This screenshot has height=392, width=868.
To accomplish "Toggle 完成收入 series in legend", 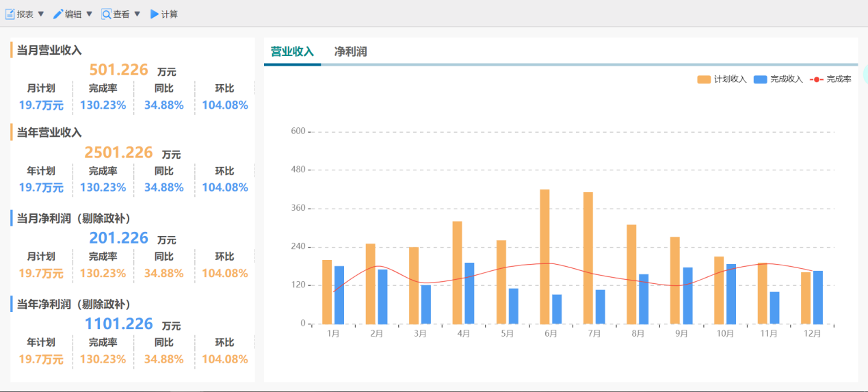I will (778, 79).
